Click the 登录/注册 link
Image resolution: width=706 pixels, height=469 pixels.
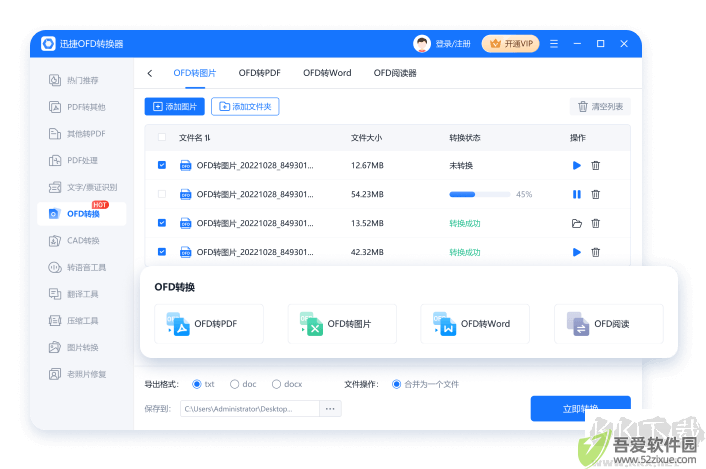[453, 44]
